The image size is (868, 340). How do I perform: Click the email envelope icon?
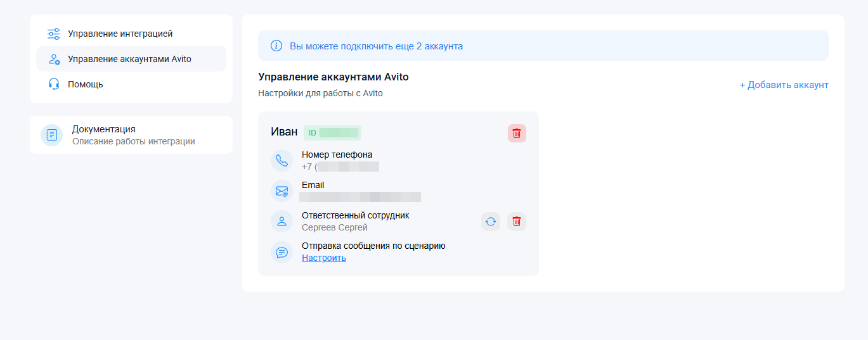[282, 191]
